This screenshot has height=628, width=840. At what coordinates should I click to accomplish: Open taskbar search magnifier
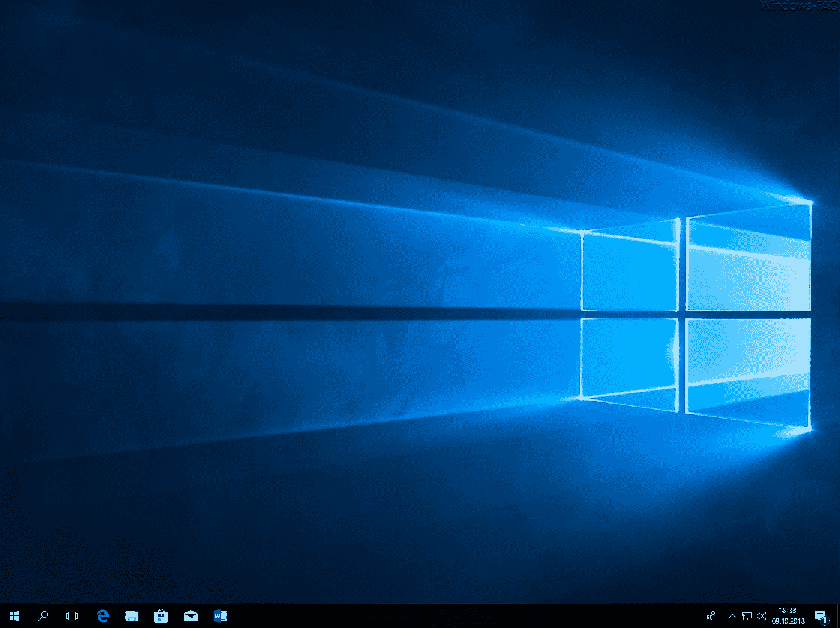(x=43, y=616)
